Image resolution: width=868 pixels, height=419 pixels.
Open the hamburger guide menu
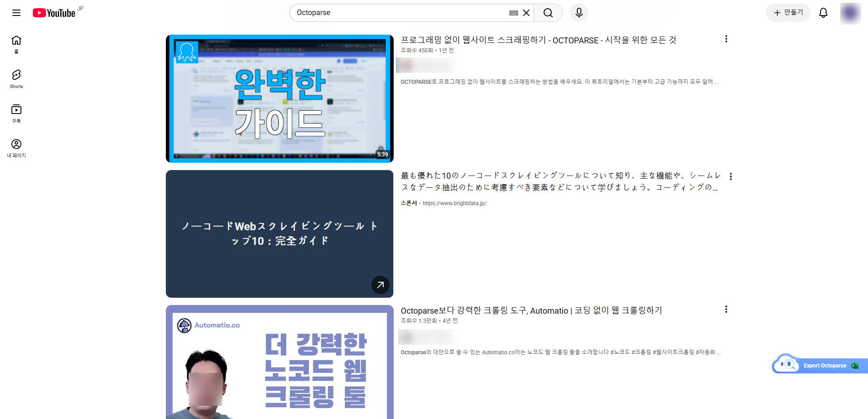click(x=16, y=13)
